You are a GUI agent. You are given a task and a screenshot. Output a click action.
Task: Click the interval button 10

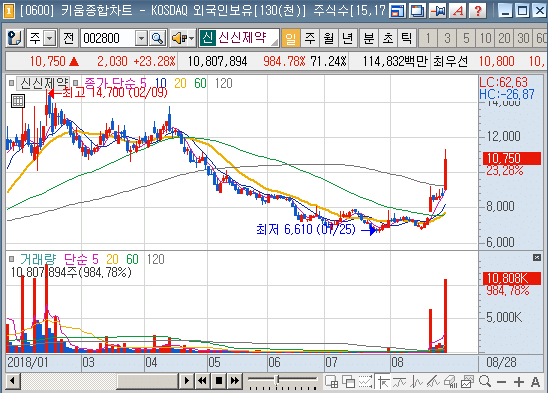(485, 38)
